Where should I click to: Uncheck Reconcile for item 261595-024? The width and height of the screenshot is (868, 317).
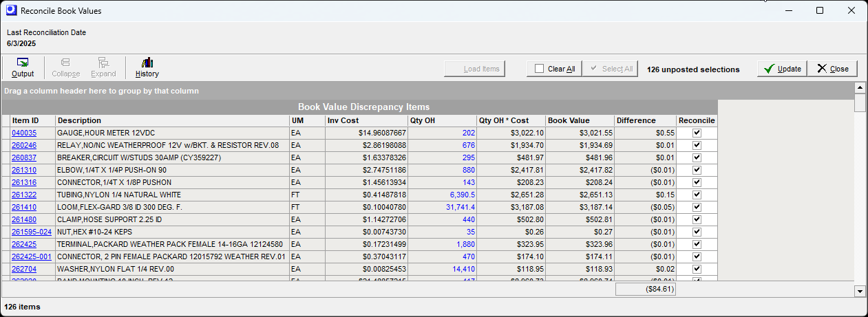[x=697, y=232]
